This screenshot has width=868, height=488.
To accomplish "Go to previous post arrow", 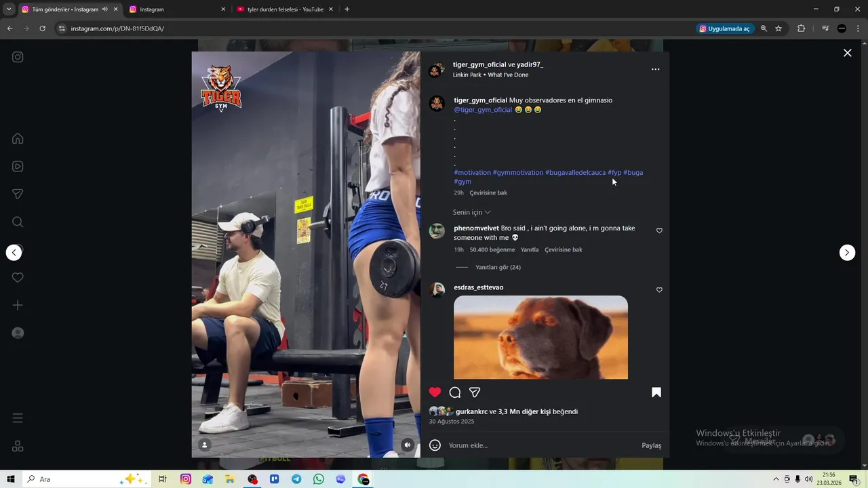I will coord(14,252).
